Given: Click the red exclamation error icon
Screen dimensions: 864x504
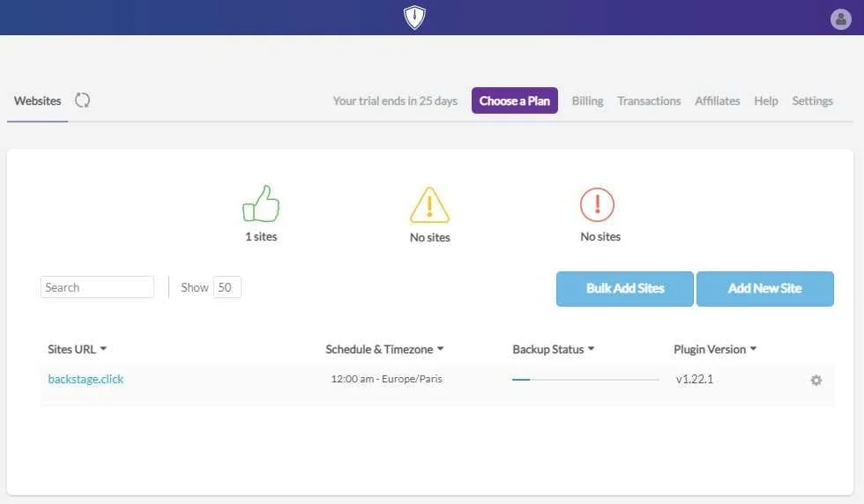Looking at the screenshot, I should point(597,205).
